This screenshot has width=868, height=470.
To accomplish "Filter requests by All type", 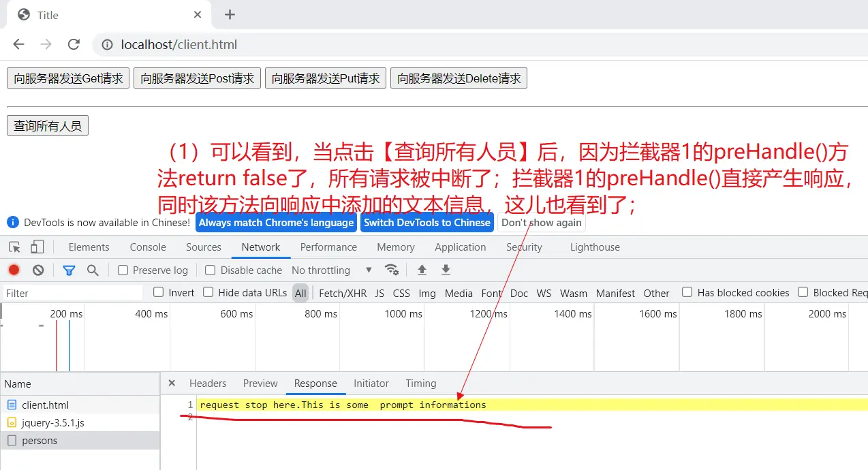I will coord(300,293).
